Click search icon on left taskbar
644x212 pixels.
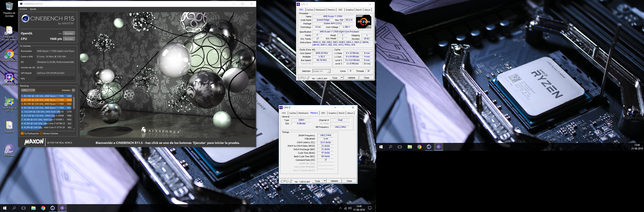[14, 208]
